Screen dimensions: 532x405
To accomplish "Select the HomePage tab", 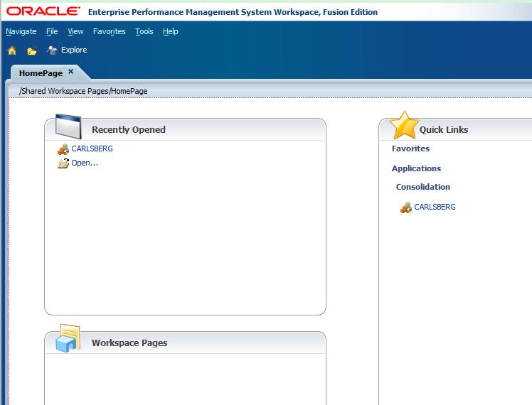I will (x=41, y=73).
